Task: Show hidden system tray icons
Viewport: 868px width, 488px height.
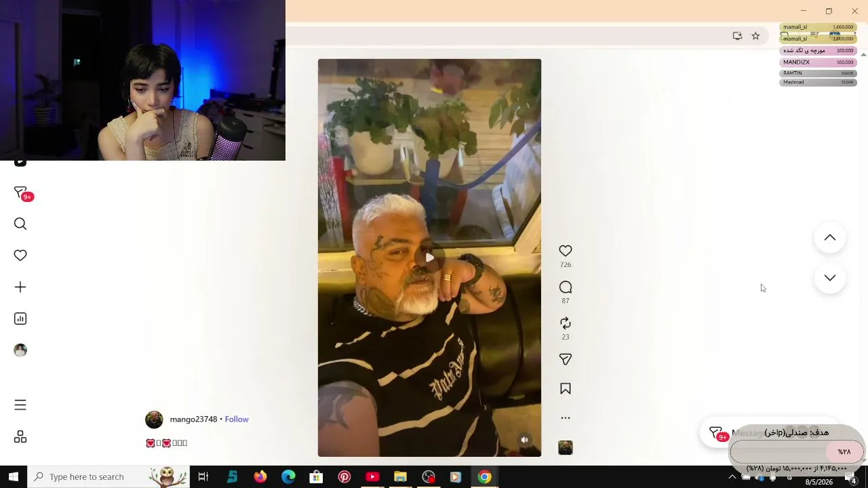Action: click(x=732, y=477)
